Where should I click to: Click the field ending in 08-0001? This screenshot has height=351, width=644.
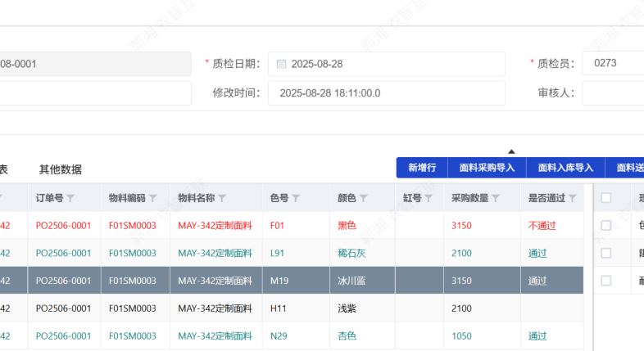point(95,64)
